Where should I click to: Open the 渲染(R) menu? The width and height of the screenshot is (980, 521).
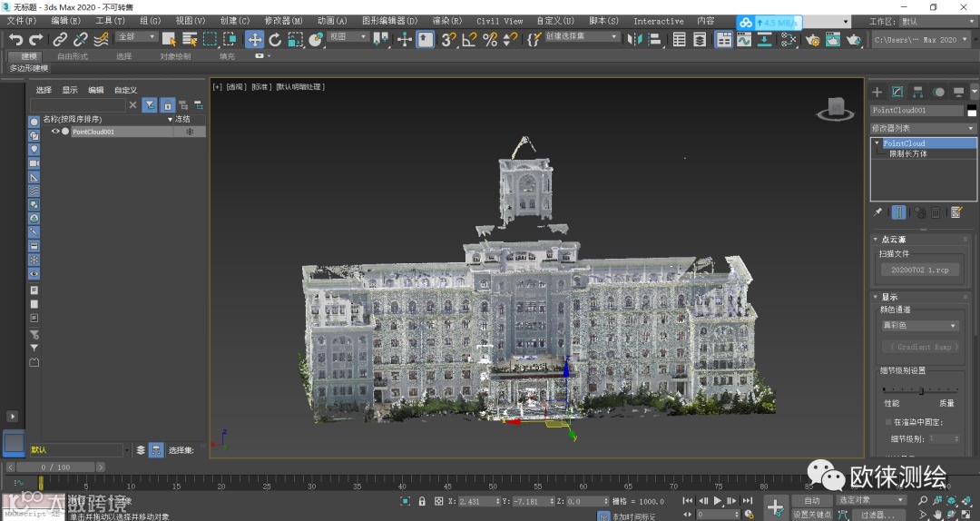446,21
